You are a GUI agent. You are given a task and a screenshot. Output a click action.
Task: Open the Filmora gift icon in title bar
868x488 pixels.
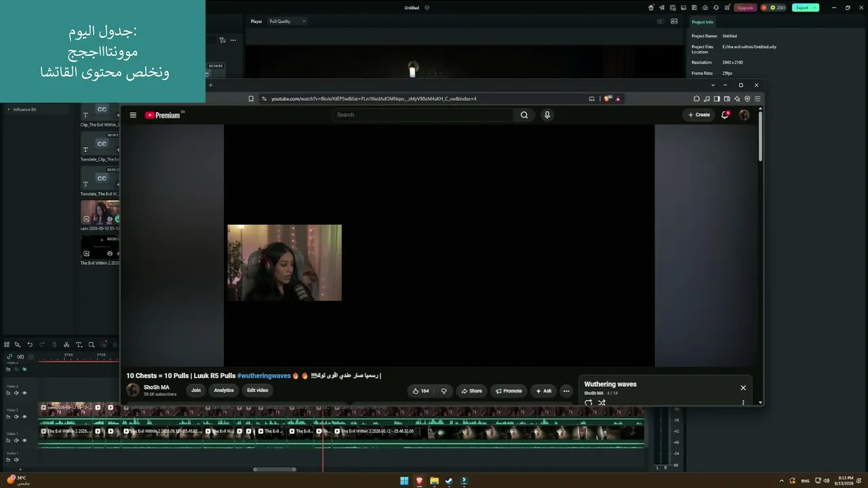point(652,7)
